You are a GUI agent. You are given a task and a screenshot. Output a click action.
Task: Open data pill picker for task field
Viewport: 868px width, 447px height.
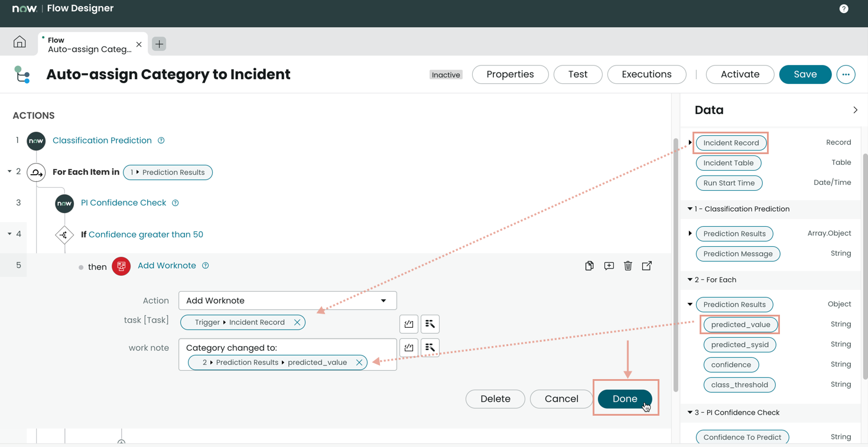click(430, 324)
